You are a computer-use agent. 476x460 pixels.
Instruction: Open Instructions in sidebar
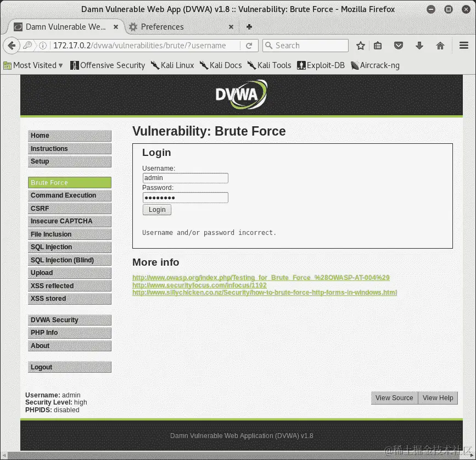[70, 149]
